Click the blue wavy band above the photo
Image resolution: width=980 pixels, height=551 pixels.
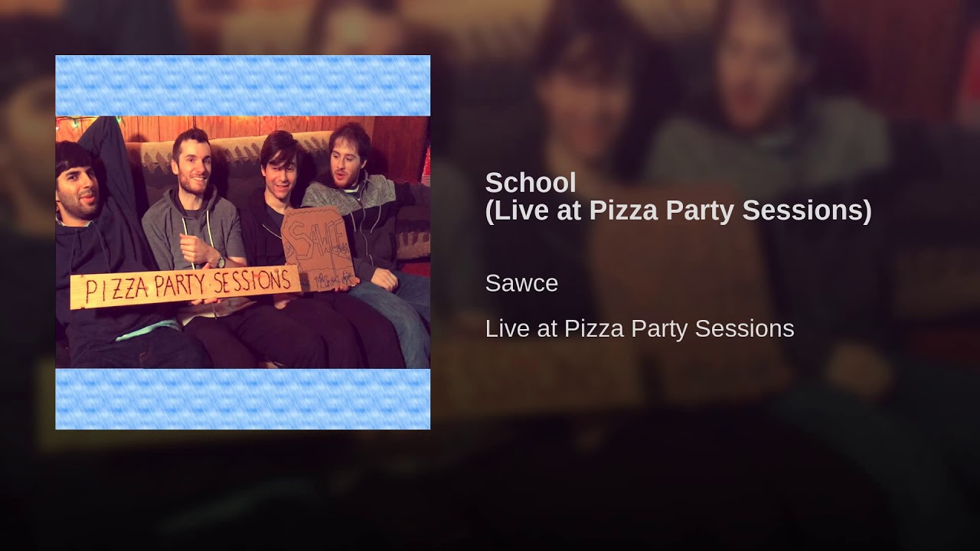[x=243, y=85]
